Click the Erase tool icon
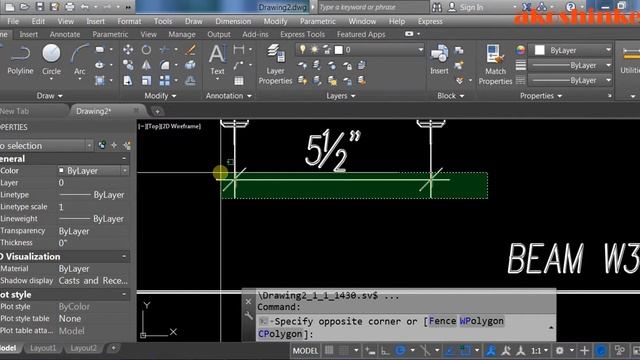Screen dimensions: 640x360 [x=190, y=50]
